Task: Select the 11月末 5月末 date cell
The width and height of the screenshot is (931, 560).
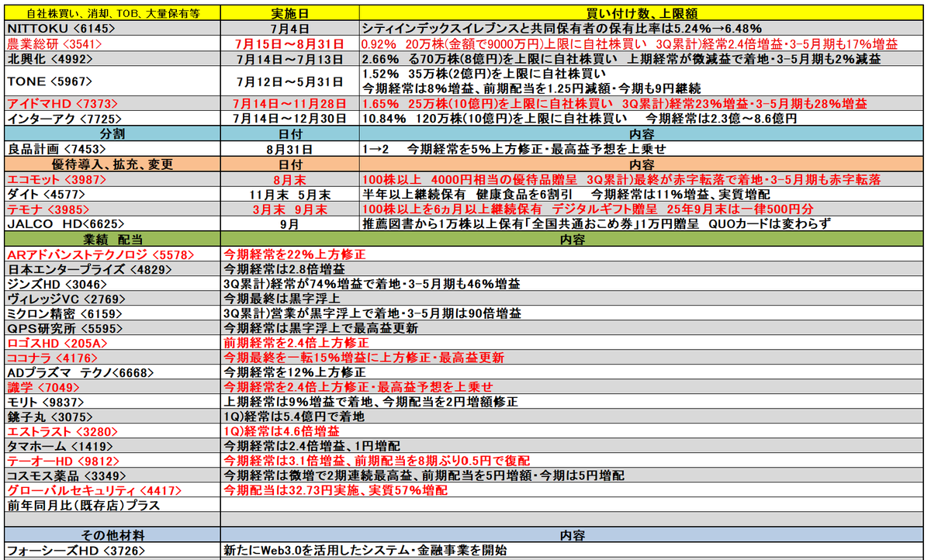Action: 290,194
